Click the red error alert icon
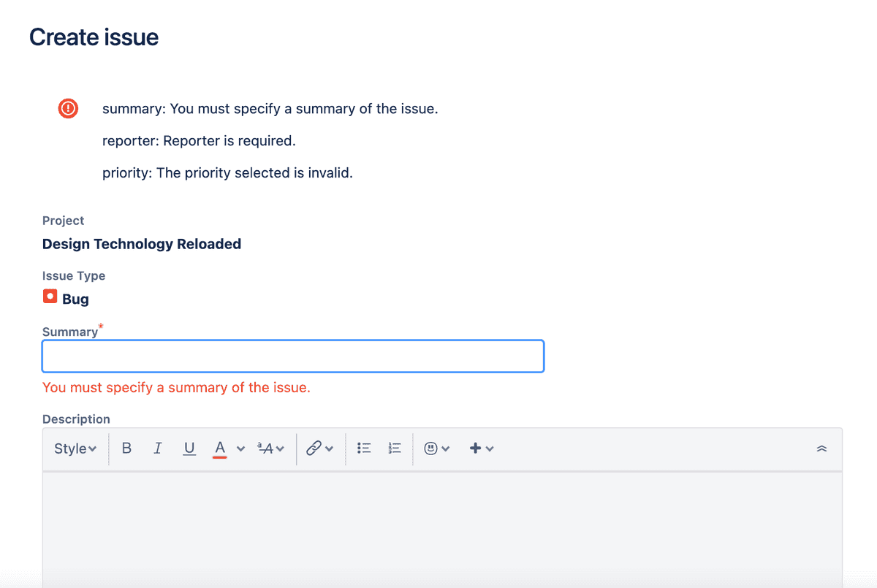This screenshot has height=588, width=877. point(67,108)
